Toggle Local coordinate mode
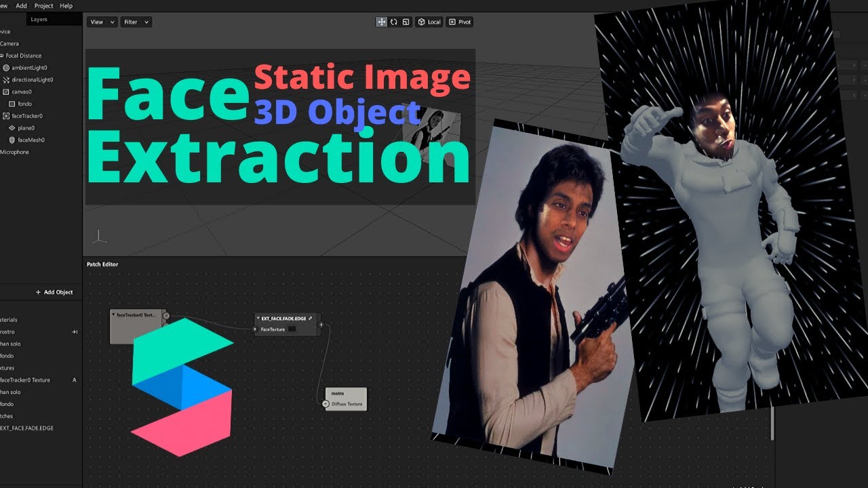The image size is (868, 488). pyautogui.click(x=429, y=22)
